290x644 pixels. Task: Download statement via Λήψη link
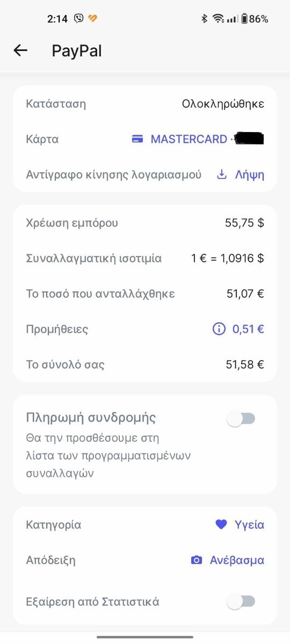point(250,175)
